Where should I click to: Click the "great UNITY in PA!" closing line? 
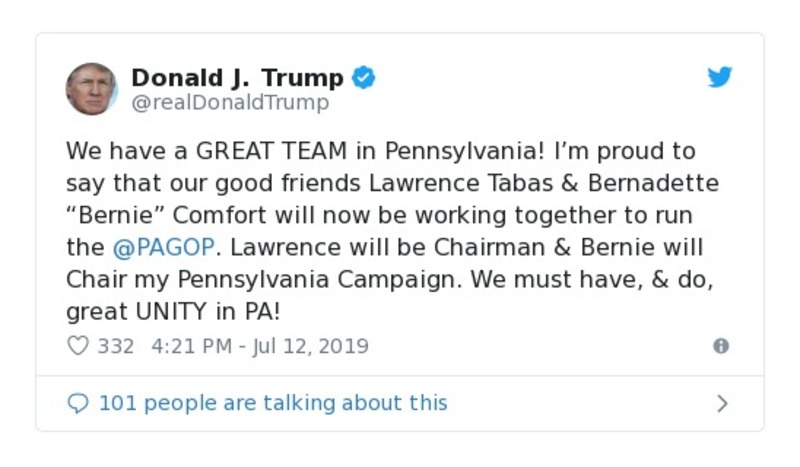(173, 311)
